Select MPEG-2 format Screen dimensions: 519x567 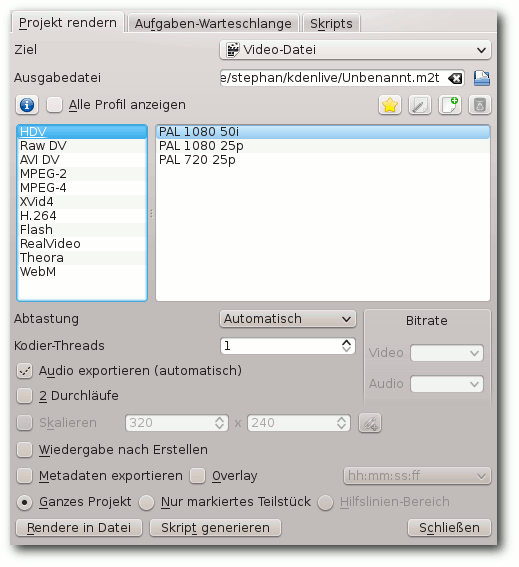tap(82, 174)
